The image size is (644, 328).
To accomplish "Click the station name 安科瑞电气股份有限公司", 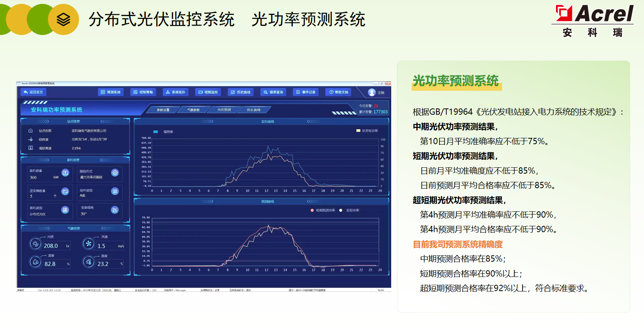I will 89,131.
